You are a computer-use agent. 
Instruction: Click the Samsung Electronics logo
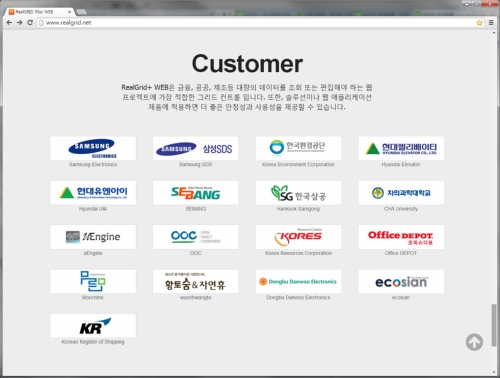[93, 148]
